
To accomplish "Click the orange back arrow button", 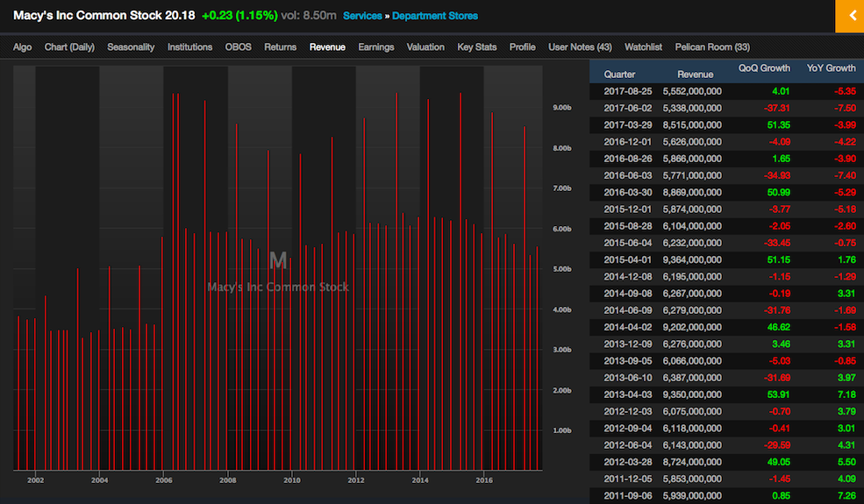I will point(850,16).
